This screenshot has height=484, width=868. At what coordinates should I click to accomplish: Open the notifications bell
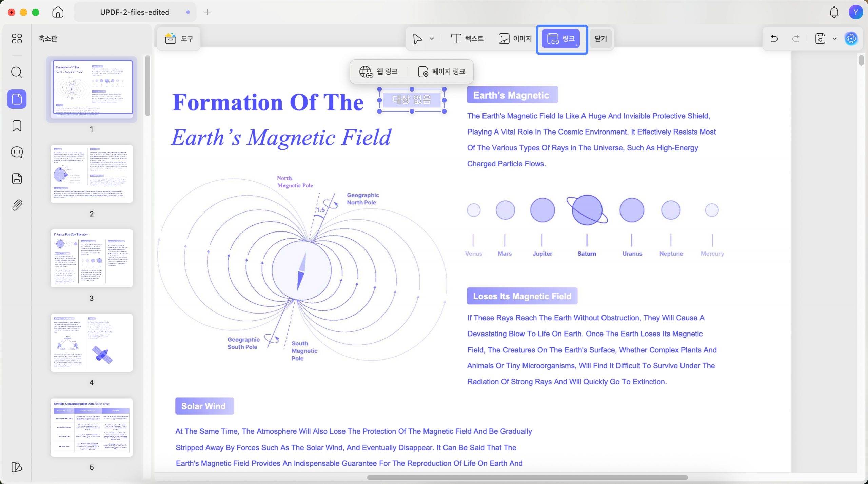tap(834, 13)
